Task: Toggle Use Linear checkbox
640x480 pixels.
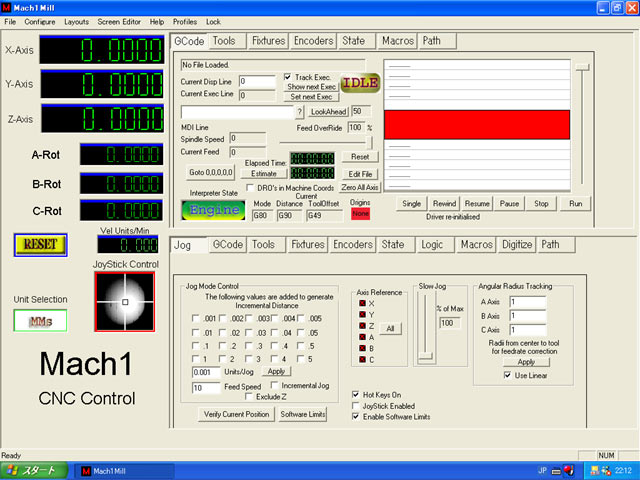Action: (x=507, y=375)
